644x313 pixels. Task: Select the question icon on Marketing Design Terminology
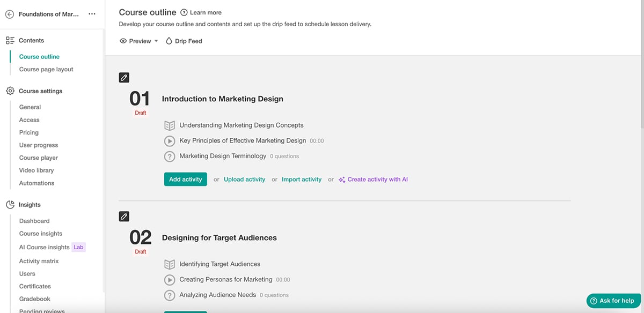pos(170,156)
